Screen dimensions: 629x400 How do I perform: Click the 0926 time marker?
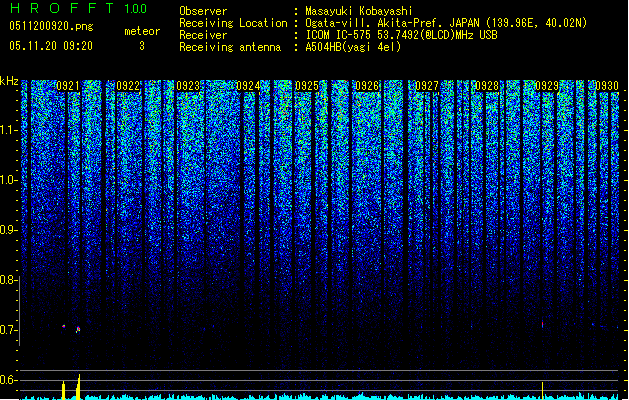click(367, 86)
